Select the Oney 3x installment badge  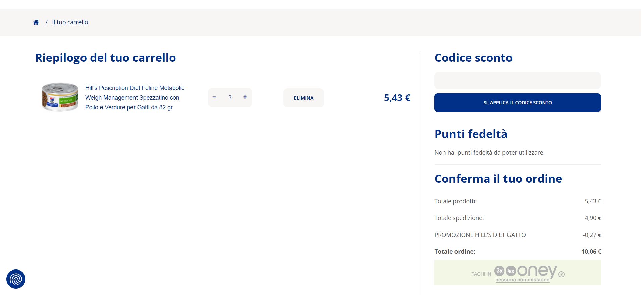pyautogui.click(x=499, y=271)
